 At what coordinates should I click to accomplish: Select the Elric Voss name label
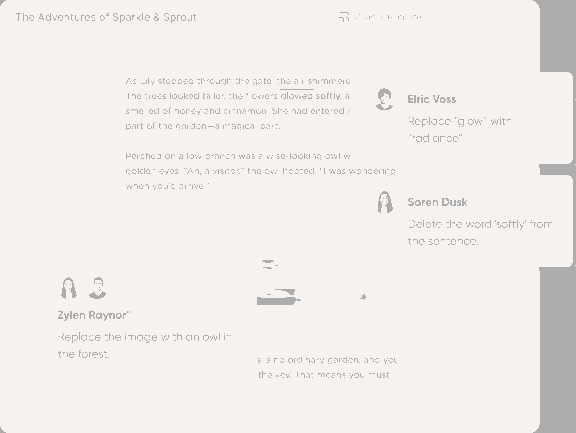(x=432, y=99)
